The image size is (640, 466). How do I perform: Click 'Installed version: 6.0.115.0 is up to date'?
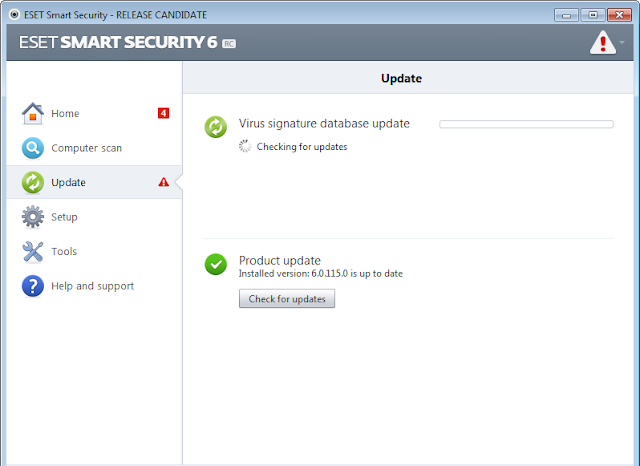coord(320,273)
